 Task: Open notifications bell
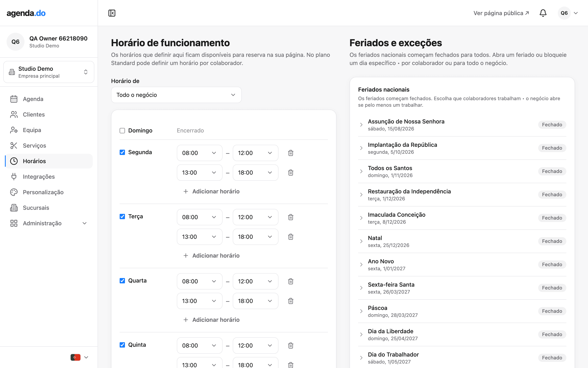click(543, 13)
